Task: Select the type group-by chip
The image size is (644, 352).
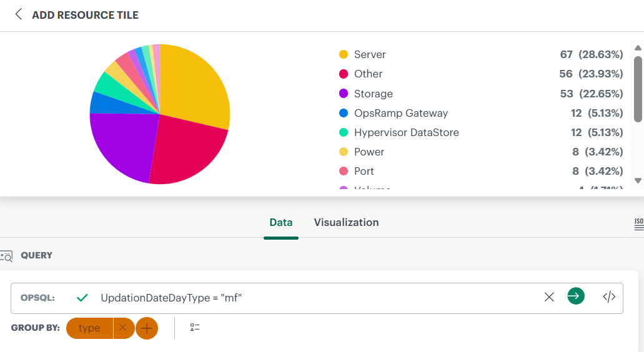Action: (89, 328)
